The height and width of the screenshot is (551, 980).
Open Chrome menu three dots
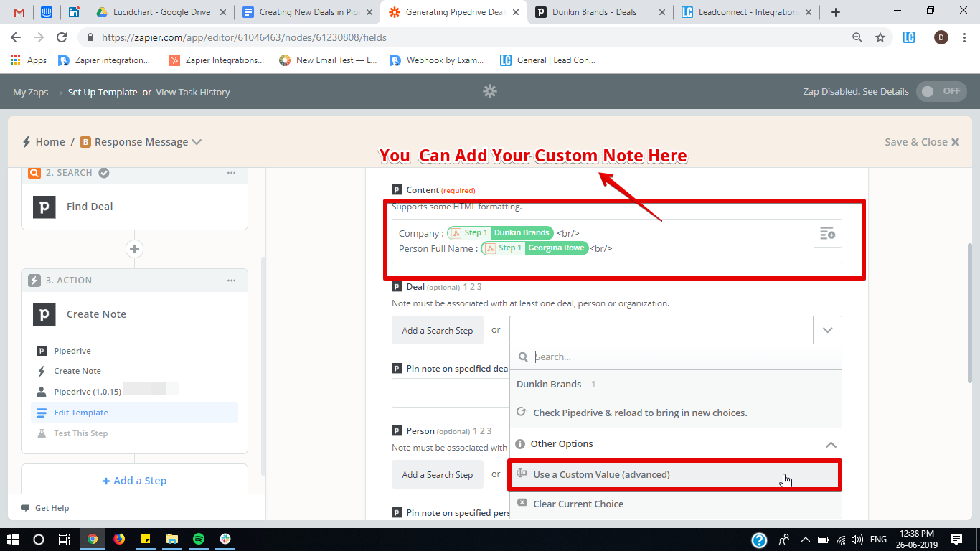coord(966,38)
